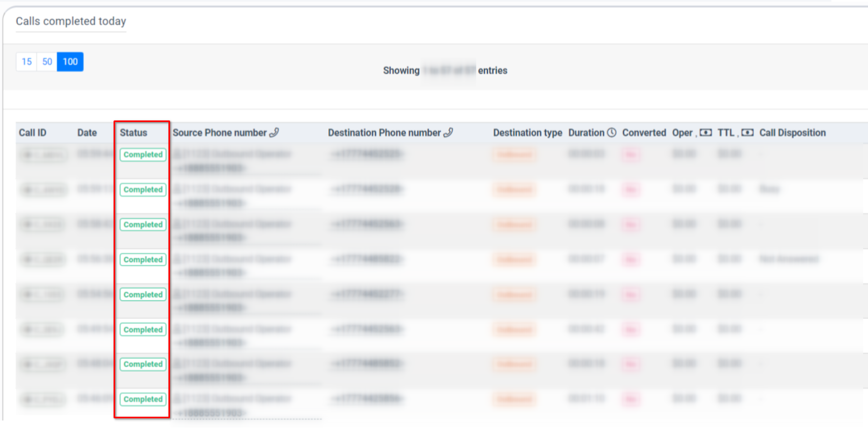Screen dimensions: 868x428
Task: Set page size to 50 entries
Action: point(47,62)
